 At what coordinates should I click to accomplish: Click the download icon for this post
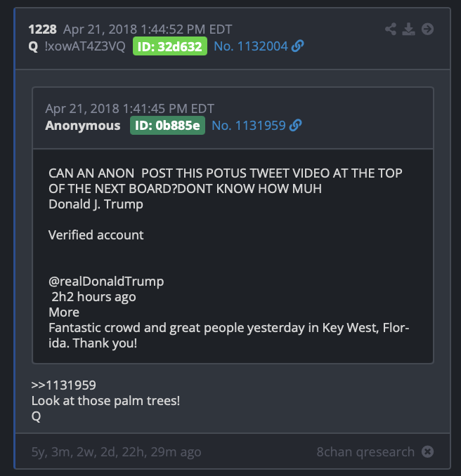pyautogui.click(x=408, y=29)
